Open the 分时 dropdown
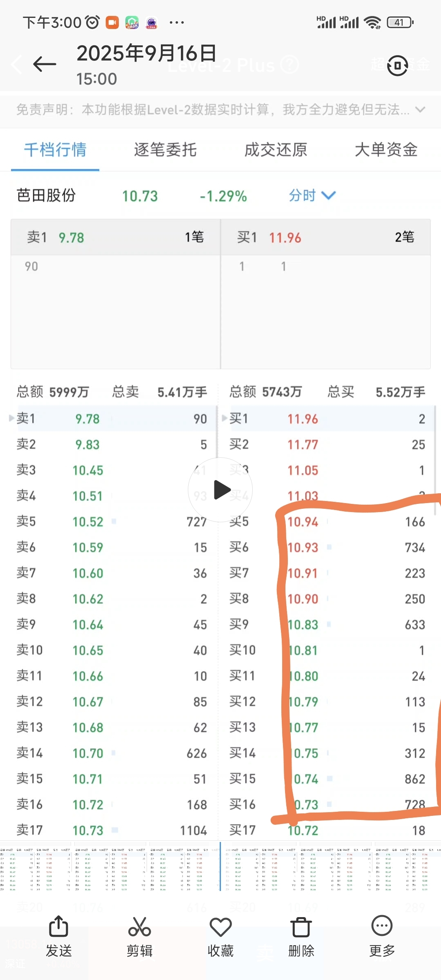 312,196
